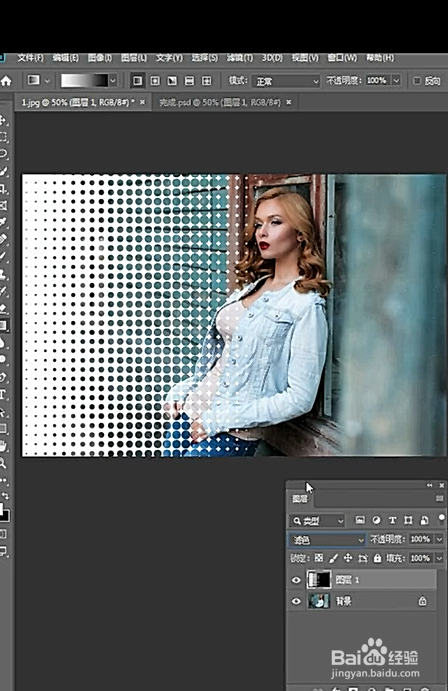The width and height of the screenshot is (448, 691).
Task: Hide 图层 1 with its eye icon
Action: point(296,580)
